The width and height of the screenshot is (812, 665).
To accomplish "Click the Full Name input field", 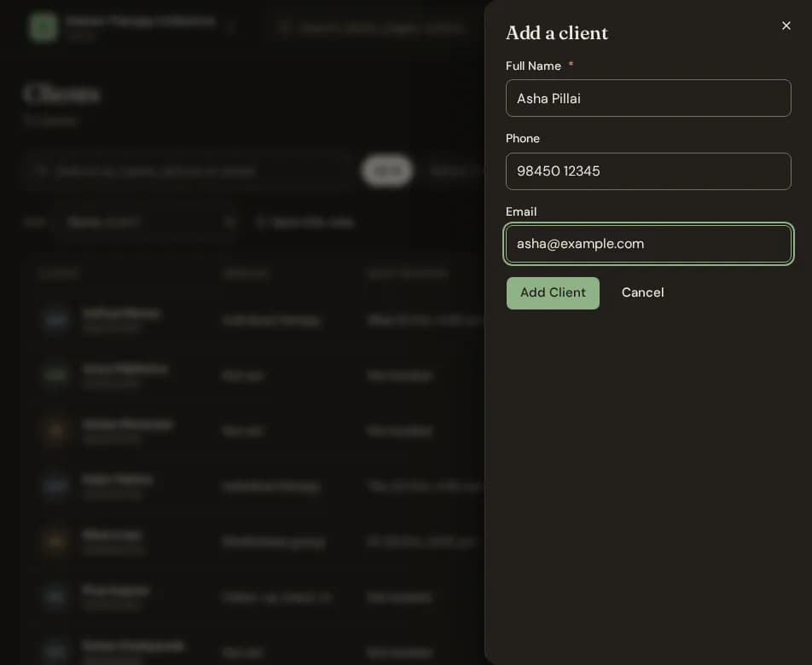I will (648, 98).
